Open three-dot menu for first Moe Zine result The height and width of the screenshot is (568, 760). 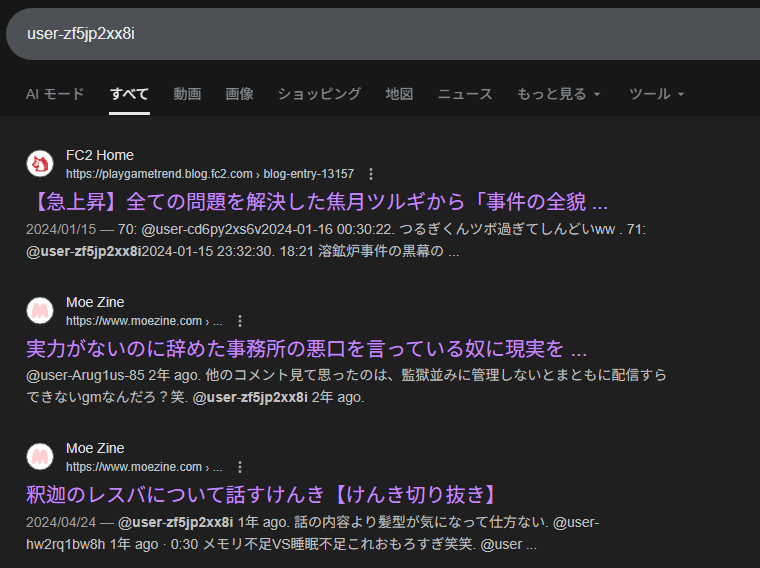tap(239, 321)
